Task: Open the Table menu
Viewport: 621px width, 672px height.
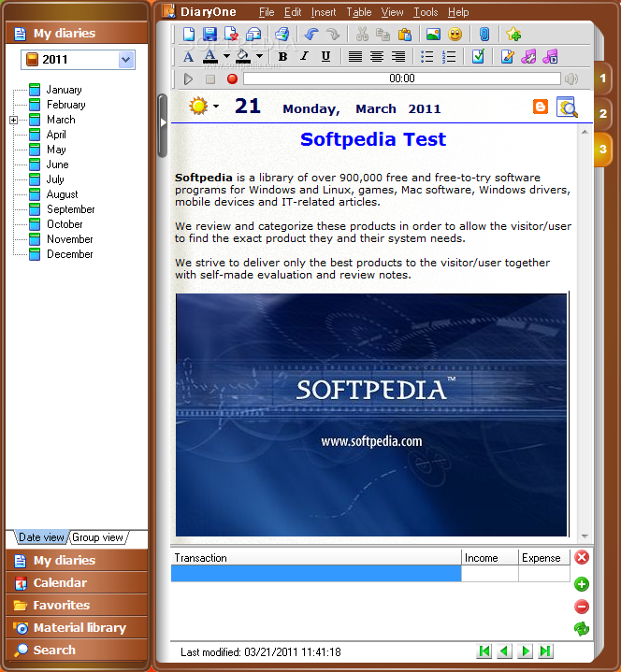Action: (359, 12)
